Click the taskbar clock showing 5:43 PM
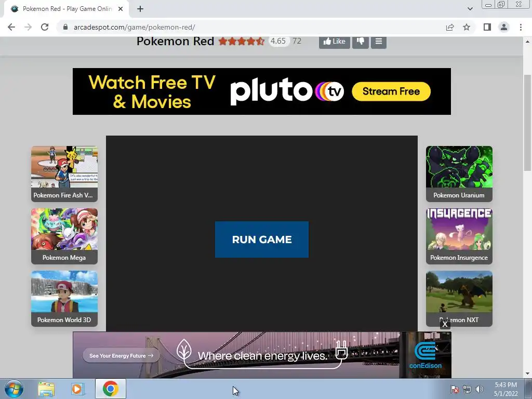Screen dimensions: 532x399 [x=506, y=389]
